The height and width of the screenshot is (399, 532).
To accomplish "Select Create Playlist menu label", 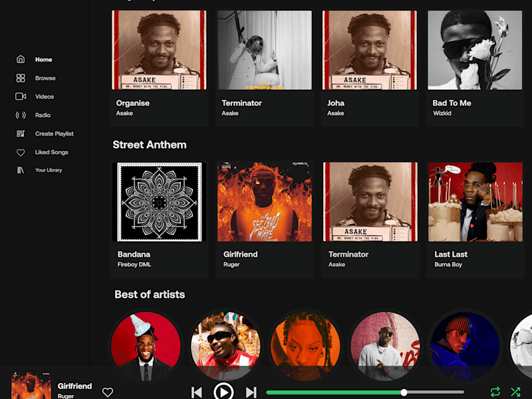I will pyautogui.click(x=55, y=134).
